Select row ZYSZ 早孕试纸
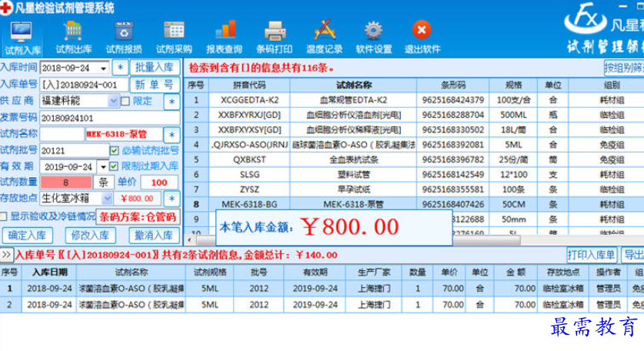 (x=414, y=189)
